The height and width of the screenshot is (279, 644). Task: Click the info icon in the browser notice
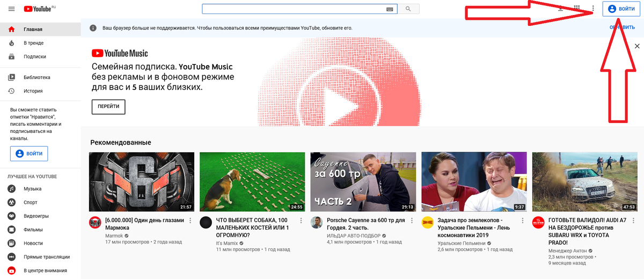93,28
